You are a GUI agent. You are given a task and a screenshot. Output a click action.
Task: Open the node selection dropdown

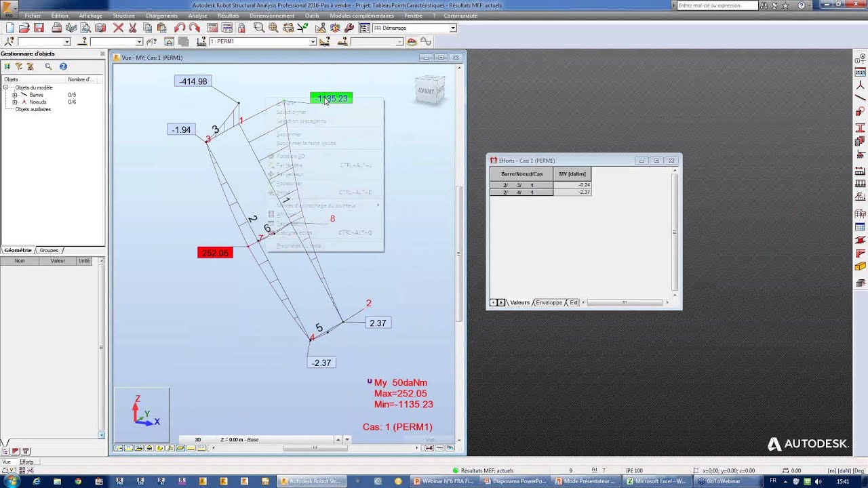click(x=66, y=42)
